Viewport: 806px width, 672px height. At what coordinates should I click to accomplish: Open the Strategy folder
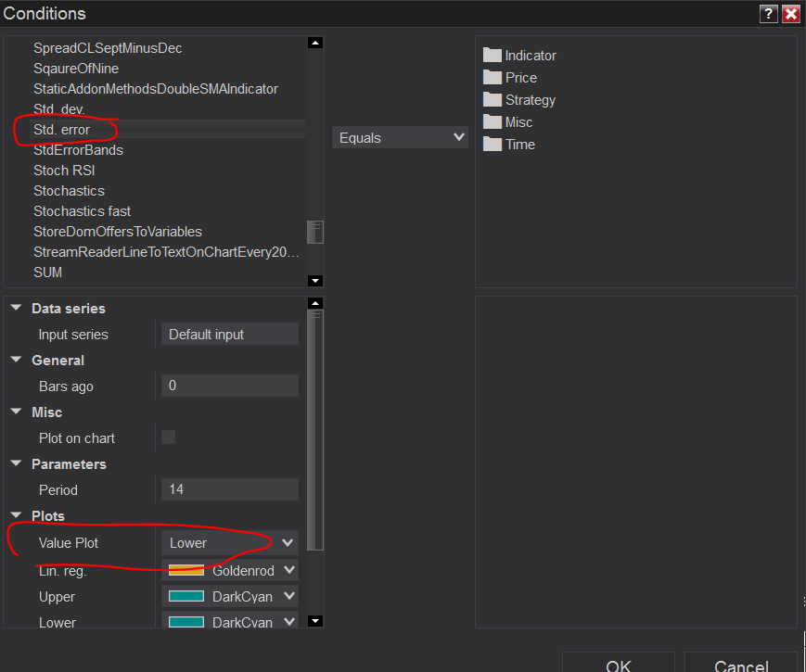(x=519, y=100)
